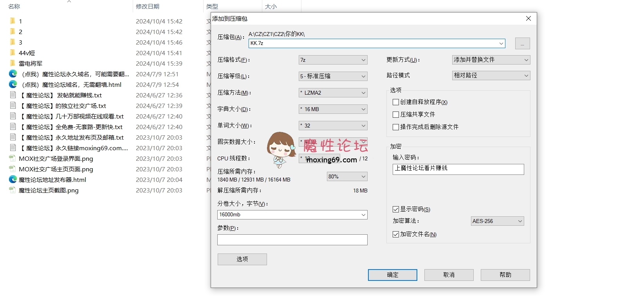Click the 参数 input field
Screen dimensions: 644x302
292,240
